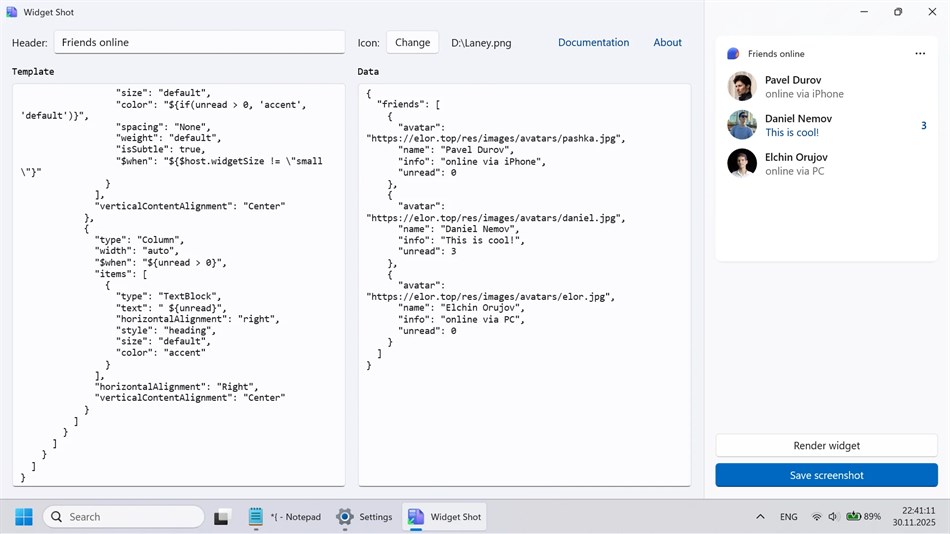Click the elor.jpg avatar URL line

490,296
